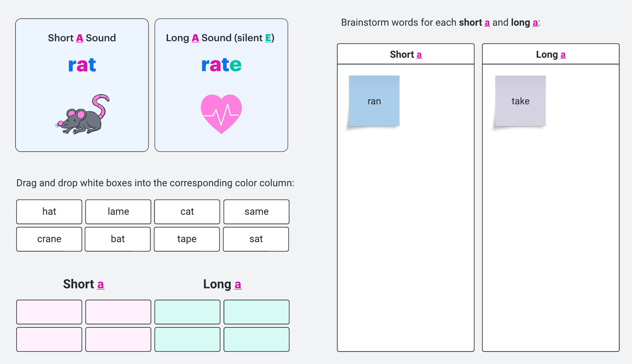The image size is (632, 364).
Task: Click the 'same' word box
Action: point(256,212)
